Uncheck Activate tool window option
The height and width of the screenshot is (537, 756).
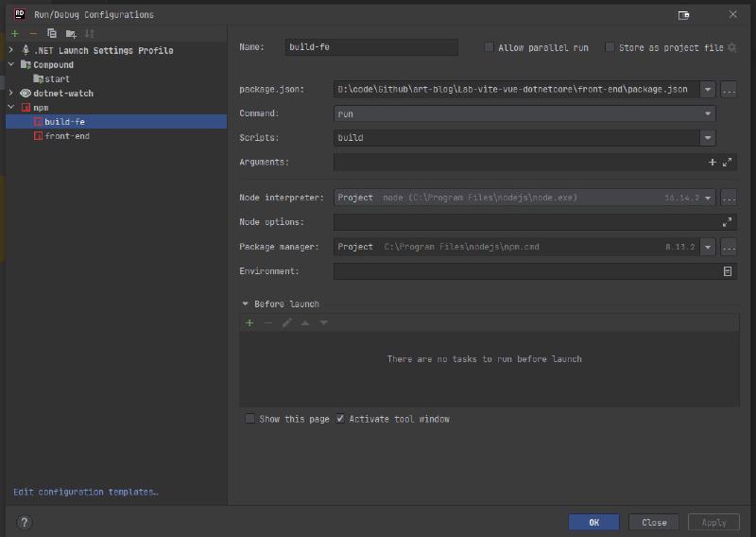[340, 419]
